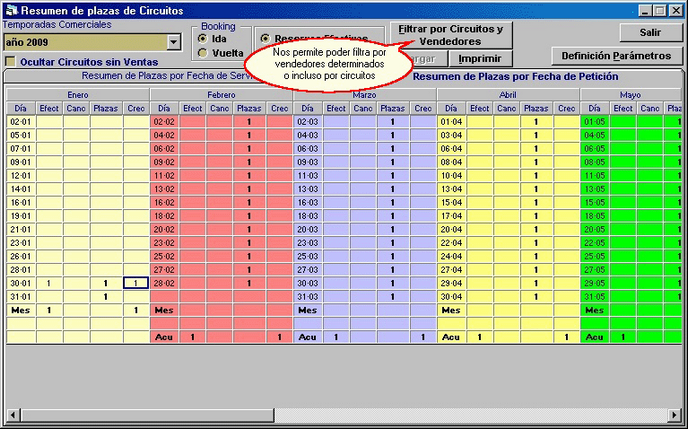The width and height of the screenshot is (688, 429).
Task: Select the 28-02 day cell in Febrero
Action: pos(164,284)
